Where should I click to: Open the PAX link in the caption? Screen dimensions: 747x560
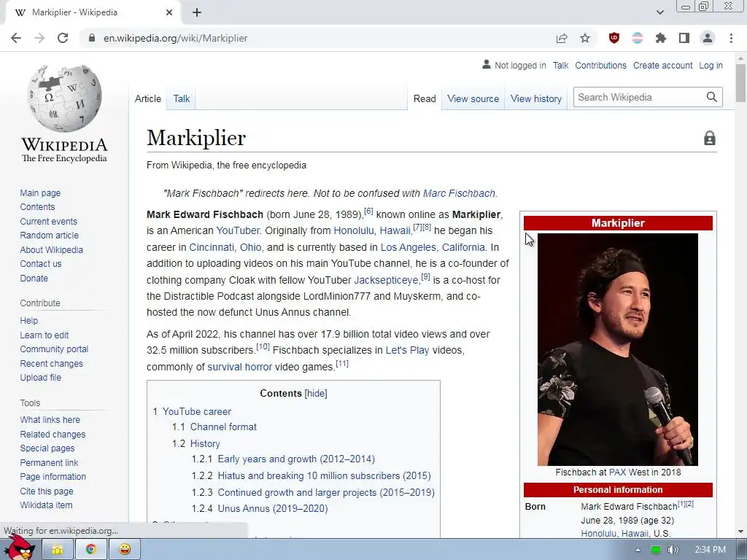[617, 472]
